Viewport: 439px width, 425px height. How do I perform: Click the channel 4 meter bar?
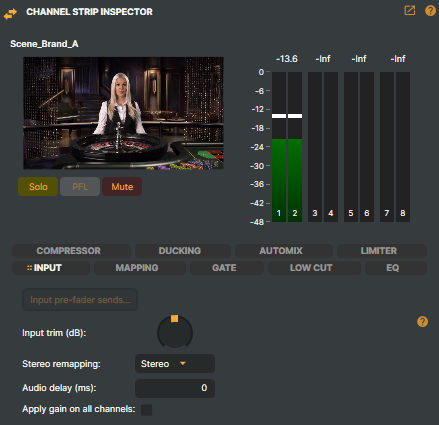pos(331,147)
